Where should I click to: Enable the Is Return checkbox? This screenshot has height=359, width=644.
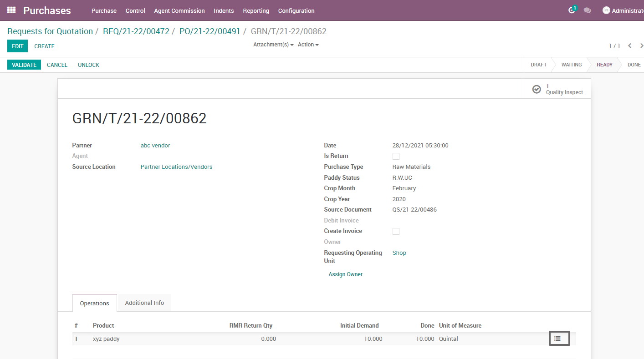click(396, 156)
